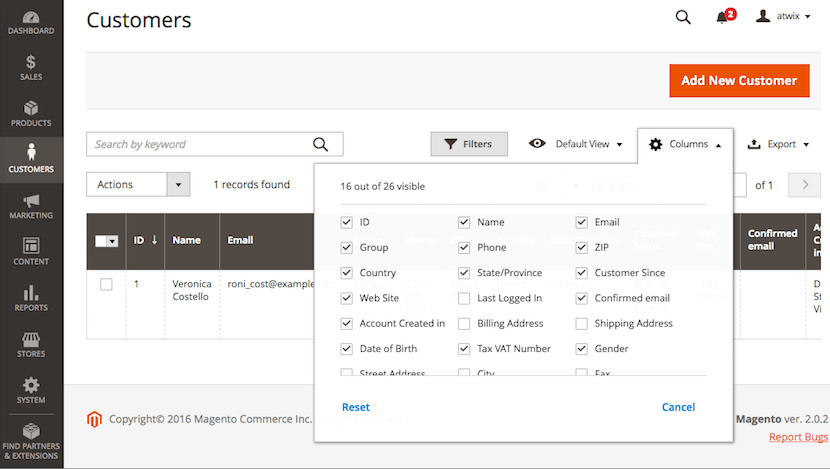This screenshot has width=830, height=469.
Task: Uncheck the Date of Birth checkbox
Action: [347, 349]
